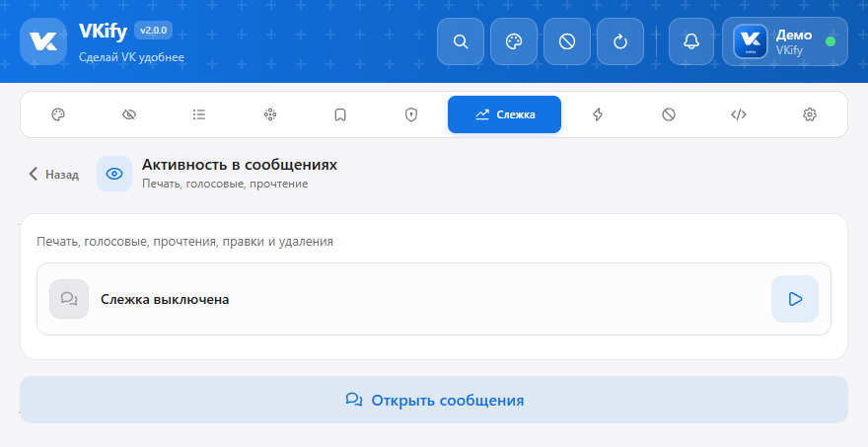
Task: Click the eye icon beside Активность в сообщениях
Action: [x=114, y=174]
